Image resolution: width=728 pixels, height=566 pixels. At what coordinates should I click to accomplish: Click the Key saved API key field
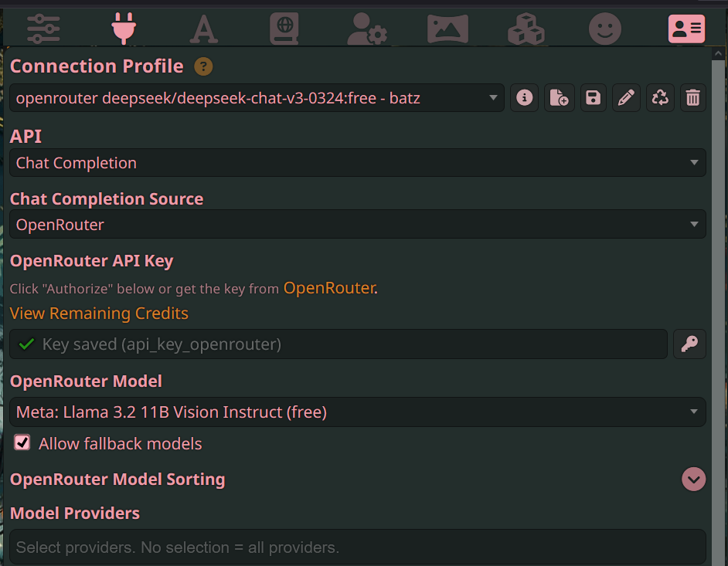coord(338,344)
